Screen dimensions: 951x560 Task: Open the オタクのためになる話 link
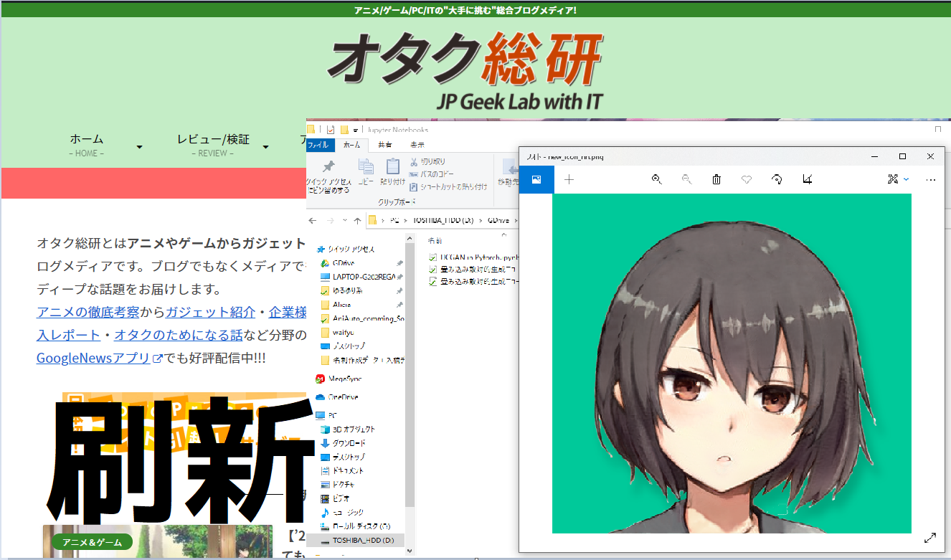click(x=179, y=335)
